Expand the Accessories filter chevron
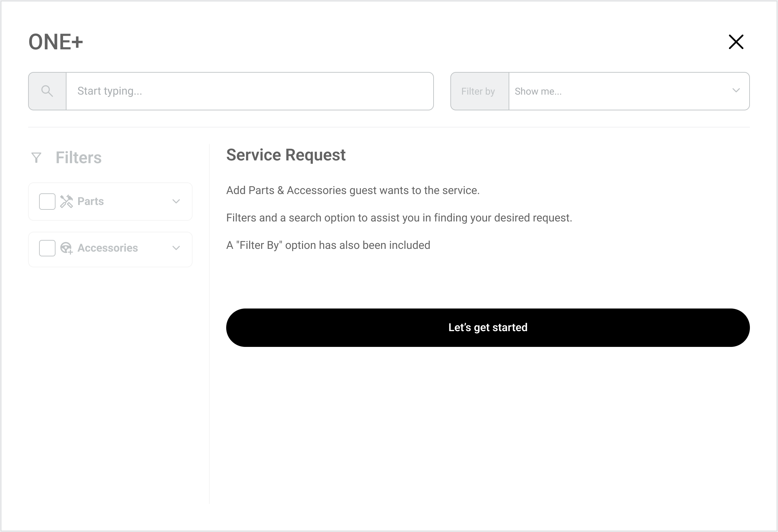This screenshot has height=532, width=778. click(176, 248)
